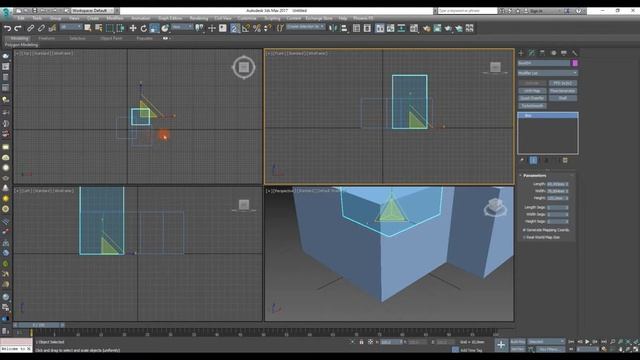
Task: Click the Redo arrow icon
Action: tap(18, 28)
